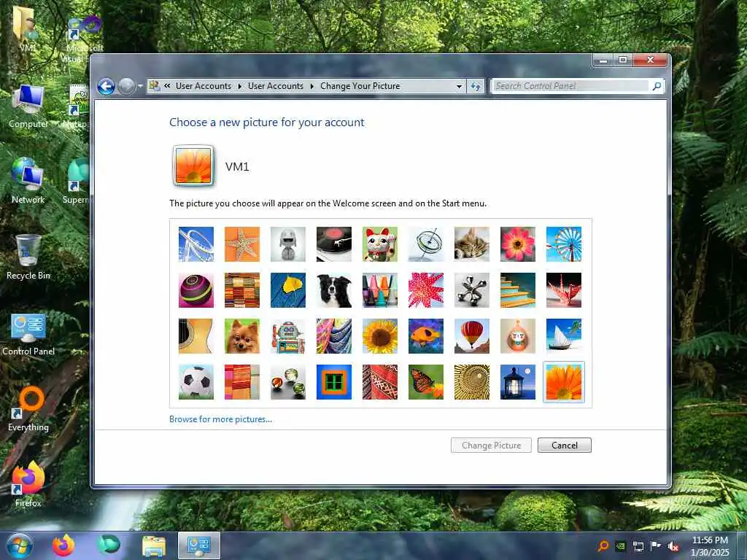The height and width of the screenshot is (560, 747).
Task: Pick the gray robot toy picture
Action: (x=287, y=244)
